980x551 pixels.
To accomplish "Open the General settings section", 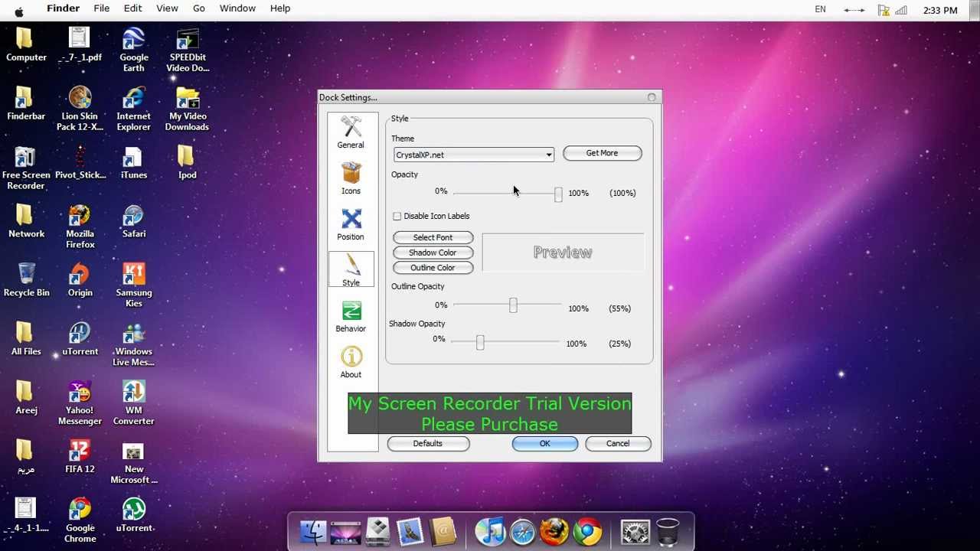I will 351,132.
